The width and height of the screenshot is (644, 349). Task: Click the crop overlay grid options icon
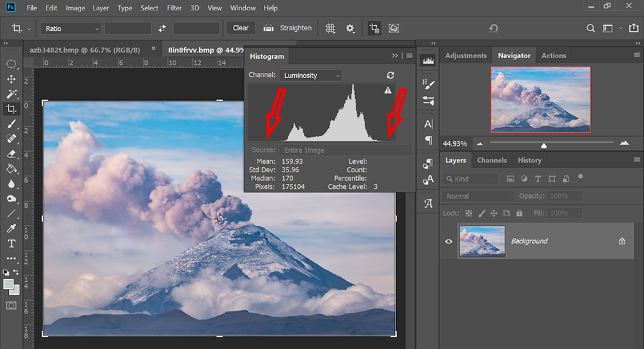point(330,28)
